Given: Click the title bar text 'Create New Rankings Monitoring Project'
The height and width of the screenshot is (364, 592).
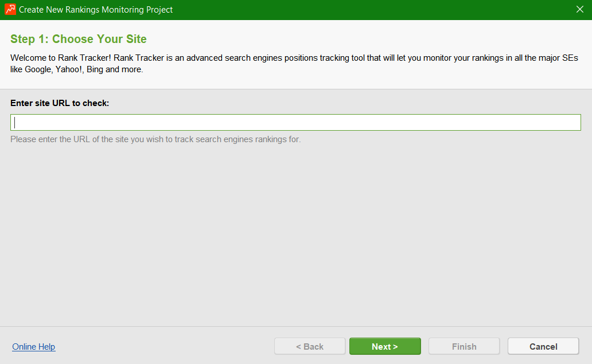Looking at the screenshot, I should coord(96,10).
